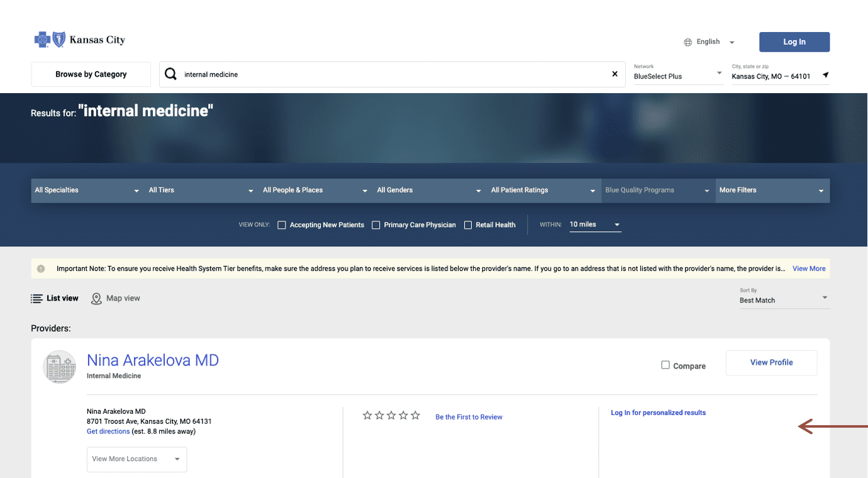868x478 pixels.
Task: Click Nina Arakelova's provider avatar icon
Action: pos(60,367)
